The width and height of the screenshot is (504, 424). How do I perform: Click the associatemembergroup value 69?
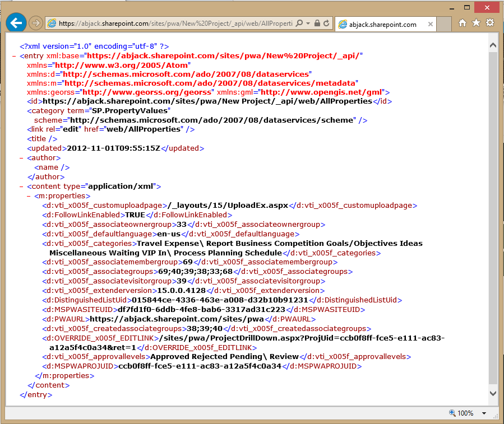(188, 263)
